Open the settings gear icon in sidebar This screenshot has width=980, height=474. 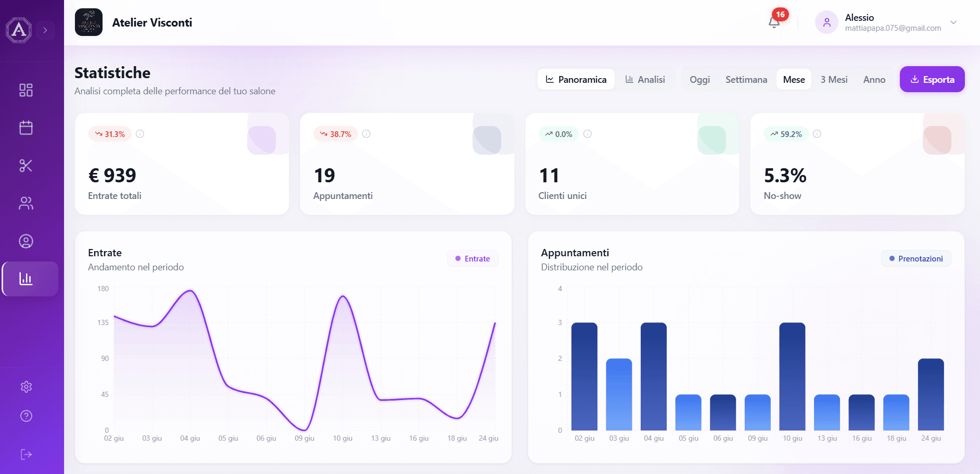click(26, 386)
